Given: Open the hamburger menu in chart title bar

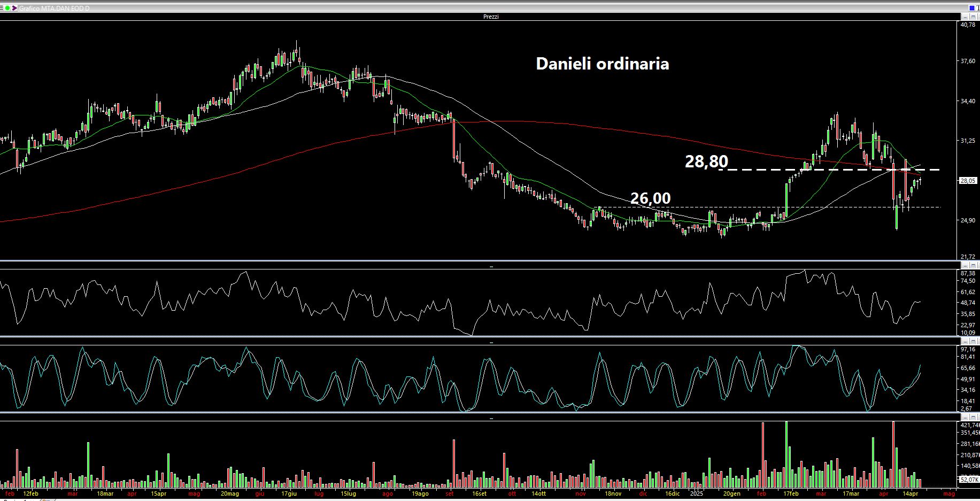Looking at the screenshot, I should 2,8.
